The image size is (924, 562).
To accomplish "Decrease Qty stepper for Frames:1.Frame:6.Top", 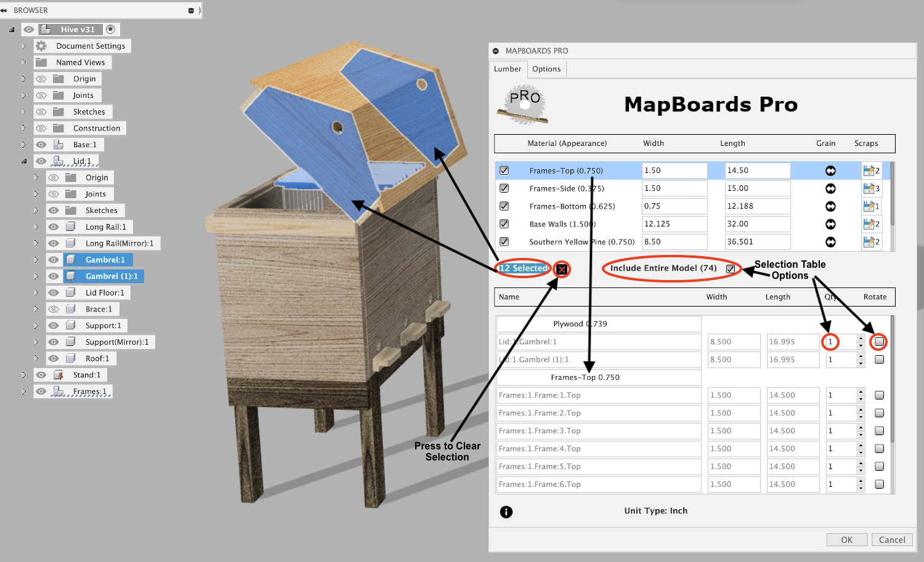I will [861, 488].
